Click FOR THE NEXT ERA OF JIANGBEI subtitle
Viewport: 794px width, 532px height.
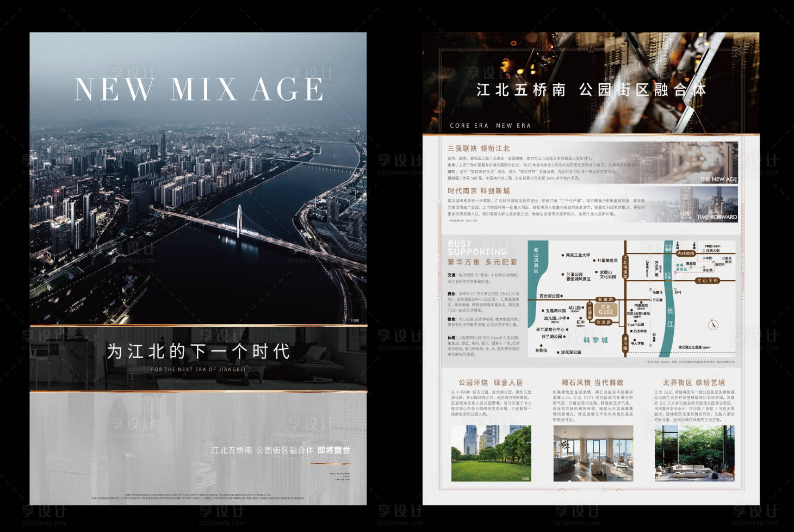click(x=198, y=369)
